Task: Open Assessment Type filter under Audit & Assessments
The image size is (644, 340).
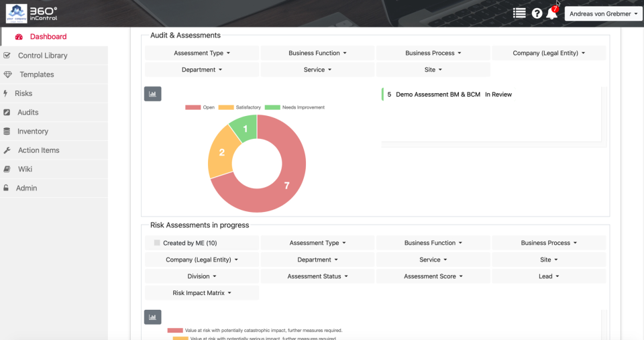Action: tap(202, 53)
